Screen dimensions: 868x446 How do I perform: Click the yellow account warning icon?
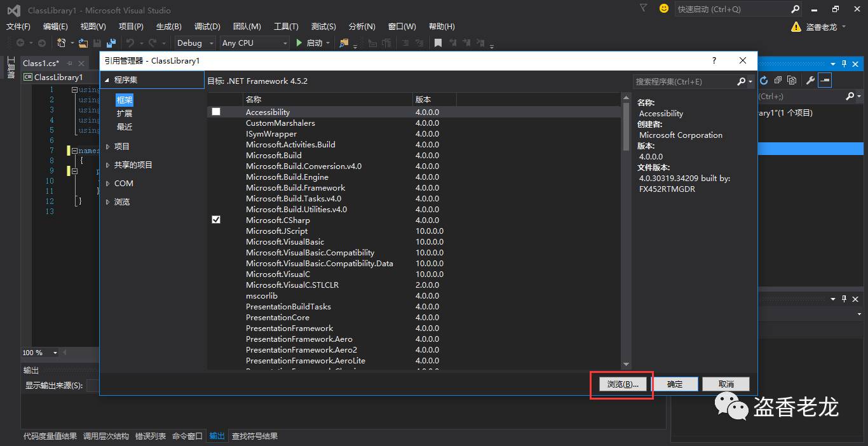[796, 27]
